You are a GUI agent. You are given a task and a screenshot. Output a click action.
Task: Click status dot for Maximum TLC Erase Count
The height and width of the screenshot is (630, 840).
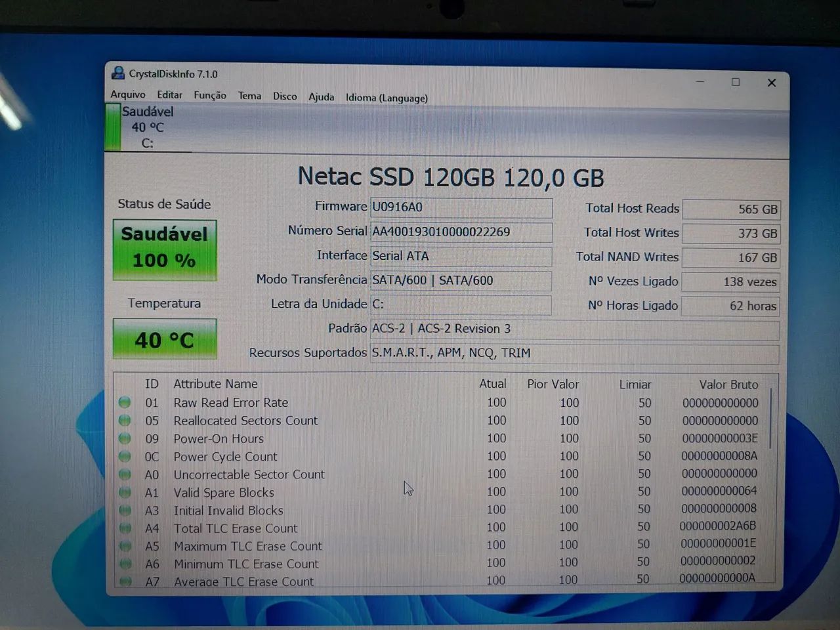coord(125,545)
